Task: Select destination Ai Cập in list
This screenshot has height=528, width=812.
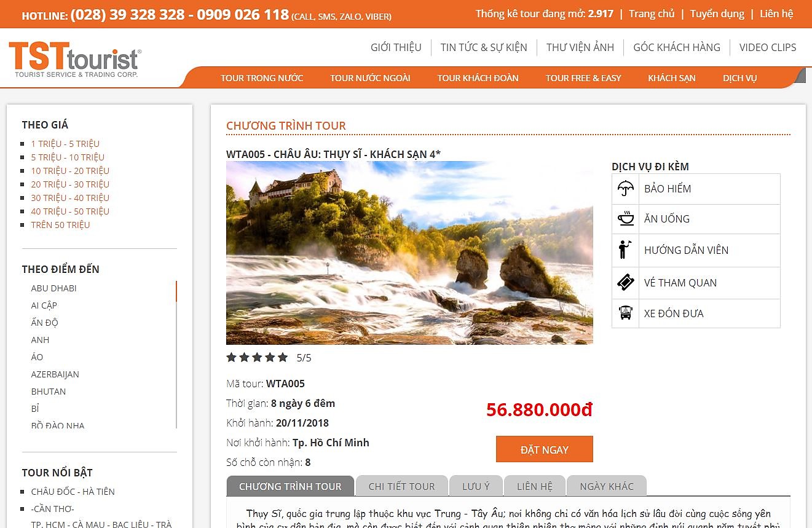Action: coord(44,305)
